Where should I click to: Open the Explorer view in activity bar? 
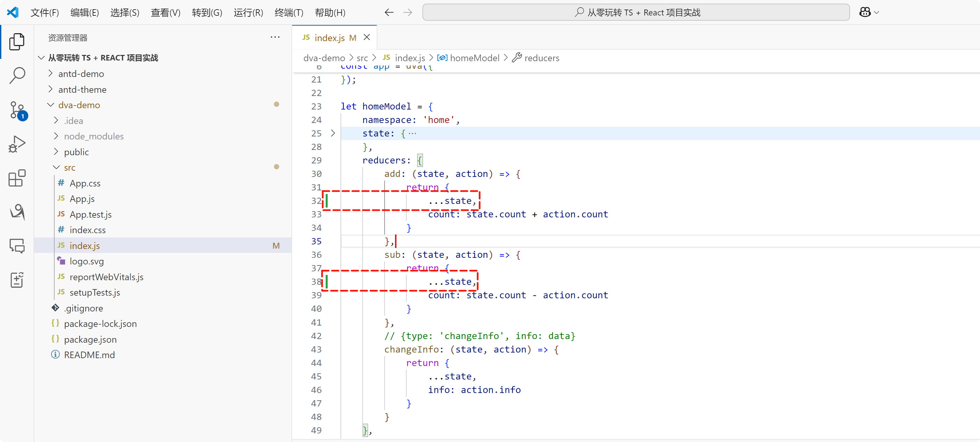[17, 41]
